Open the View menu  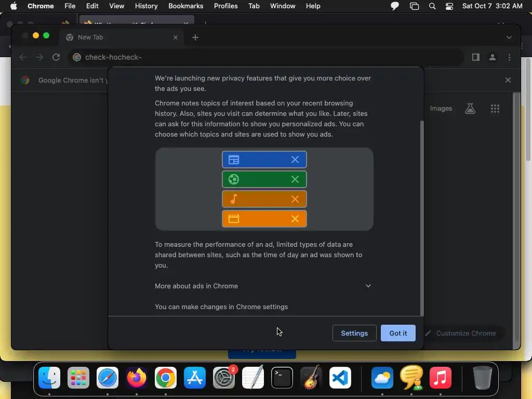click(116, 6)
